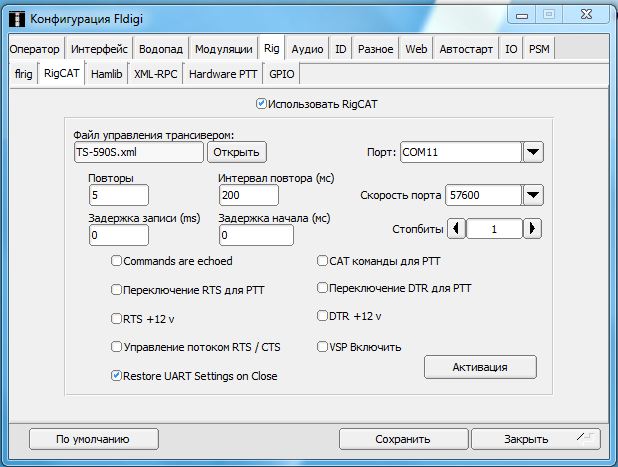
Task: Uncheck Restore UART Settings on Close
Action: click(x=117, y=376)
